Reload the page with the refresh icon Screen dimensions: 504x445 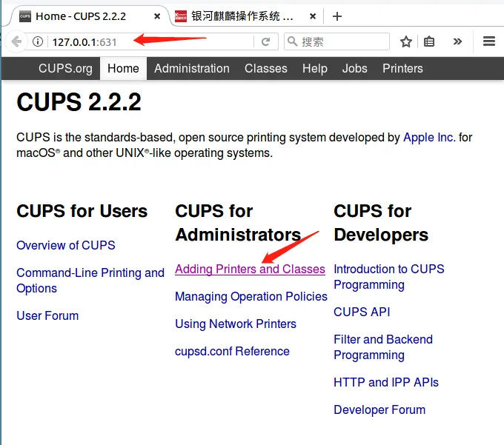(265, 42)
